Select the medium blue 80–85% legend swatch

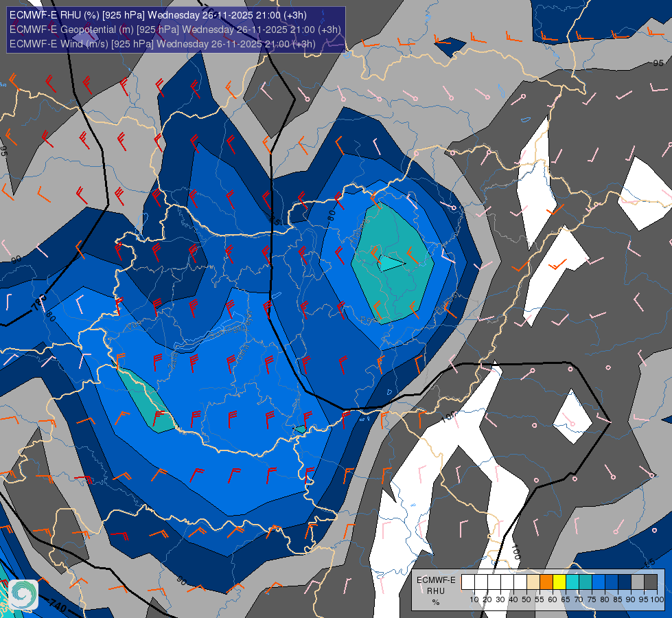pyautogui.click(x=612, y=582)
